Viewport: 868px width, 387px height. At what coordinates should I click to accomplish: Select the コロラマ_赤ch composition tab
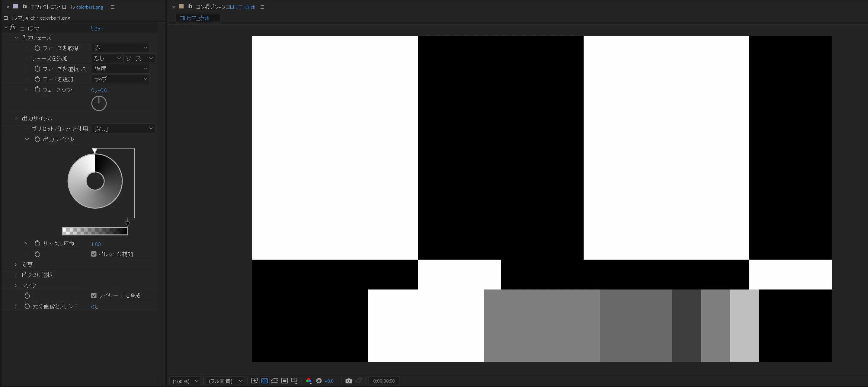click(194, 18)
